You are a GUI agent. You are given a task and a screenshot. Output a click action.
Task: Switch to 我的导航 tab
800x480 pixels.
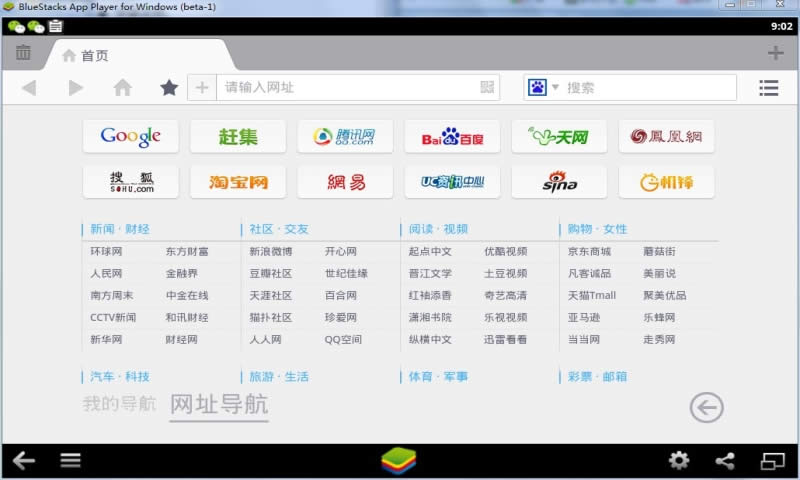pos(119,404)
